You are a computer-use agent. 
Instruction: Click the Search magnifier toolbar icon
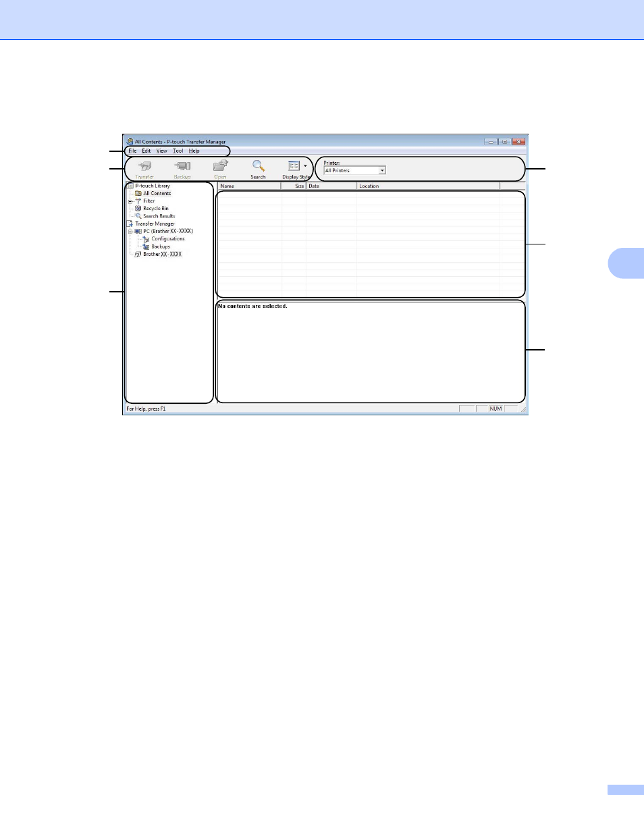pos(258,166)
